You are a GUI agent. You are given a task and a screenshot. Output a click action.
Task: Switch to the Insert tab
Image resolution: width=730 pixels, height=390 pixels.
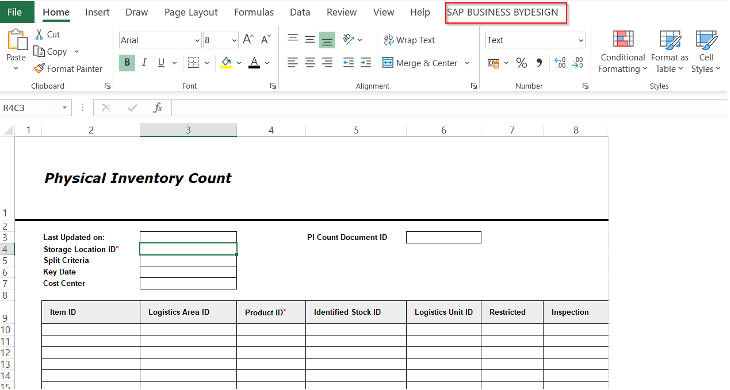pos(97,12)
